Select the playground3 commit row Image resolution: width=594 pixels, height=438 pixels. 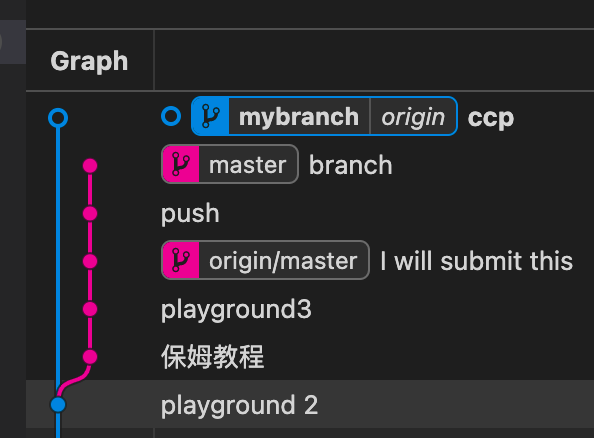pyautogui.click(x=310, y=309)
